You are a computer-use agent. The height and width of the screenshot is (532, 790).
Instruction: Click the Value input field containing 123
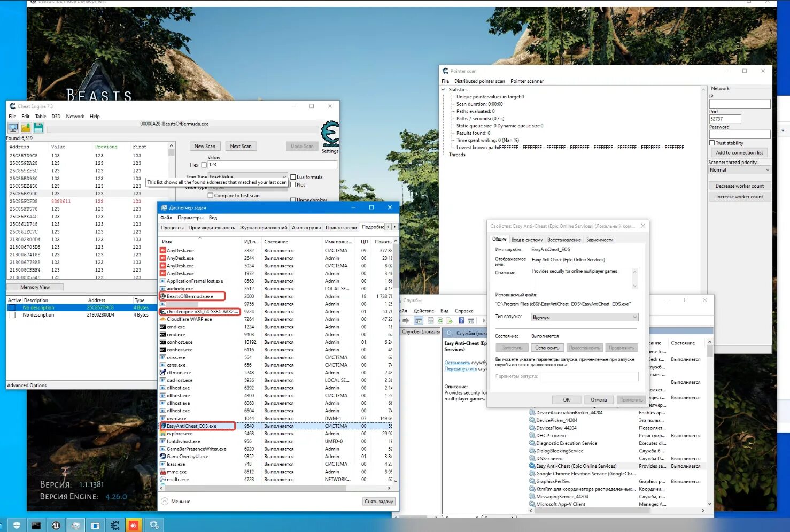[273, 165]
